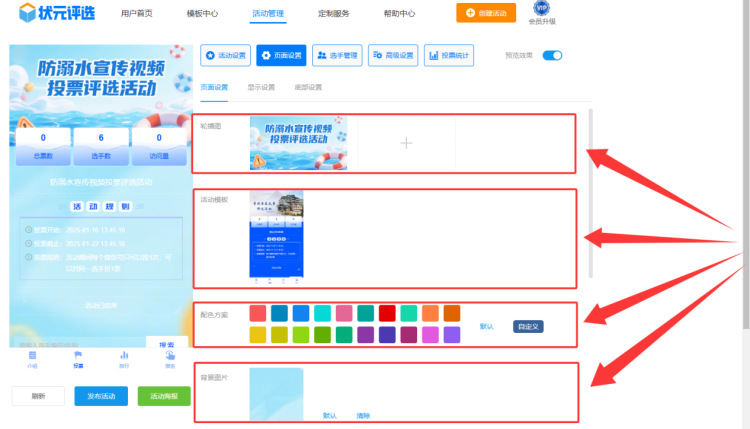The width and height of the screenshot is (750, 429).
Task: Open 投票统计 vote statistics
Action: point(449,56)
